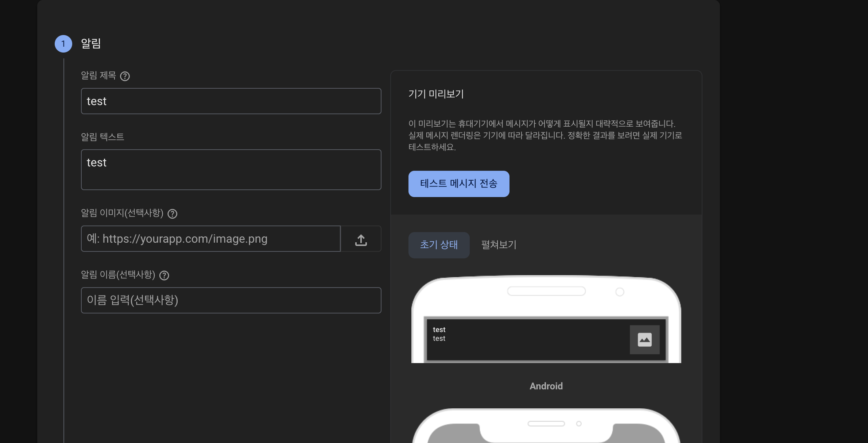Click the 알림 section heading
868x443 pixels.
[x=91, y=44]
